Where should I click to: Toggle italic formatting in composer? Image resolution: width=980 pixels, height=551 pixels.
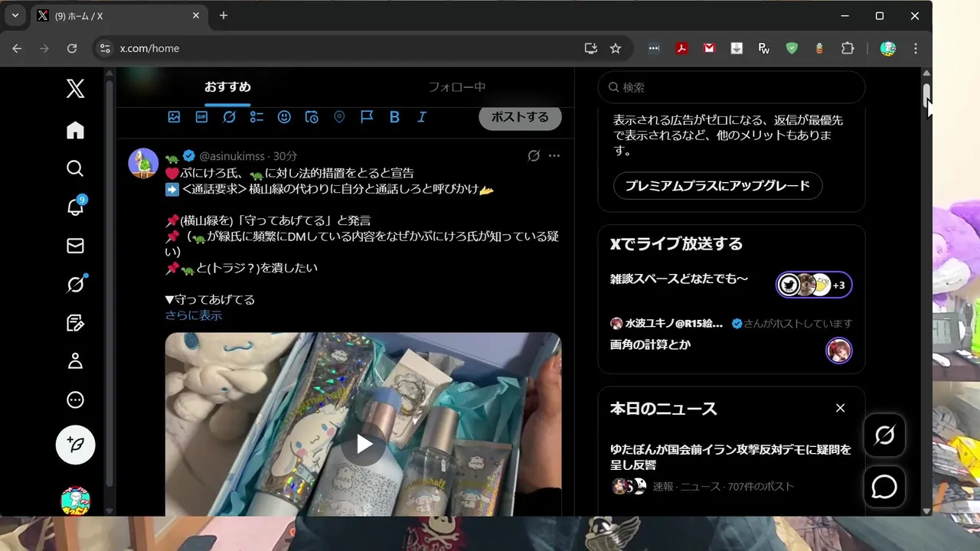coord(422,117)
